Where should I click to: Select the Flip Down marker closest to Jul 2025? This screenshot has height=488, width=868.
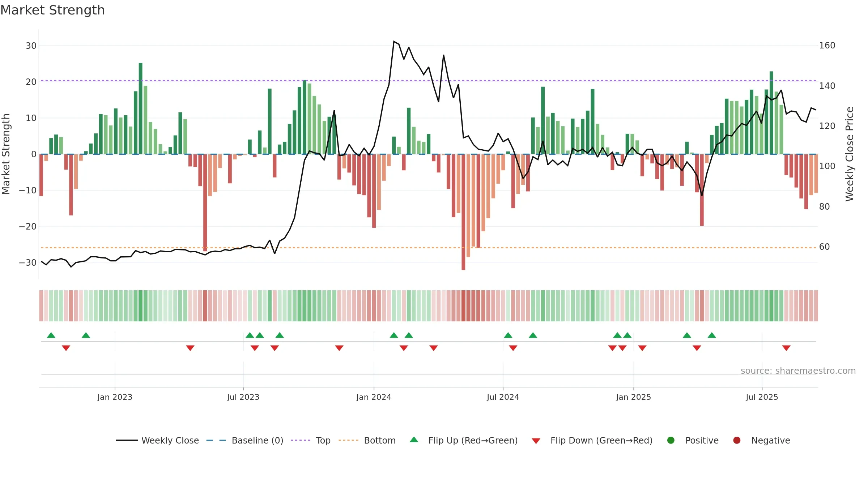point(786,348)
